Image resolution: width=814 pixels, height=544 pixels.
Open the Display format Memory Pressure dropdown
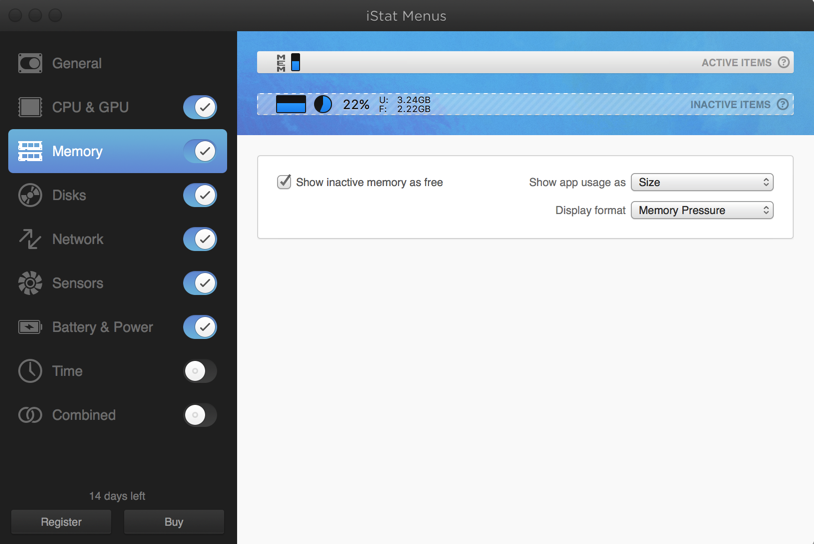click(702, 210)
